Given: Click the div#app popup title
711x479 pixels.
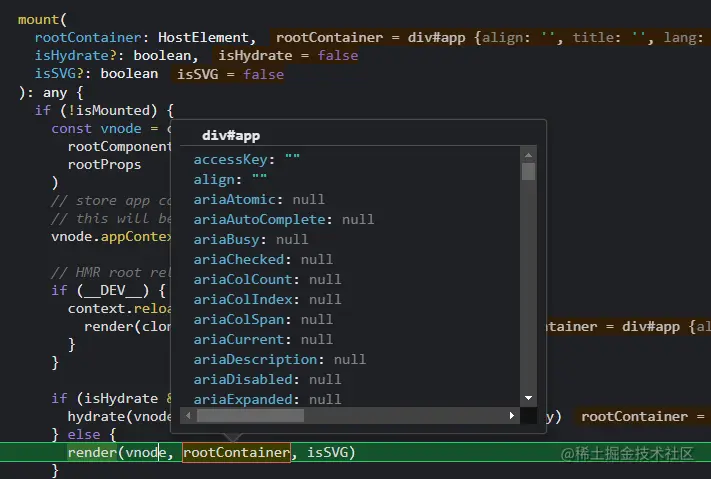Looking at the screenshot, I should point(231,136).
